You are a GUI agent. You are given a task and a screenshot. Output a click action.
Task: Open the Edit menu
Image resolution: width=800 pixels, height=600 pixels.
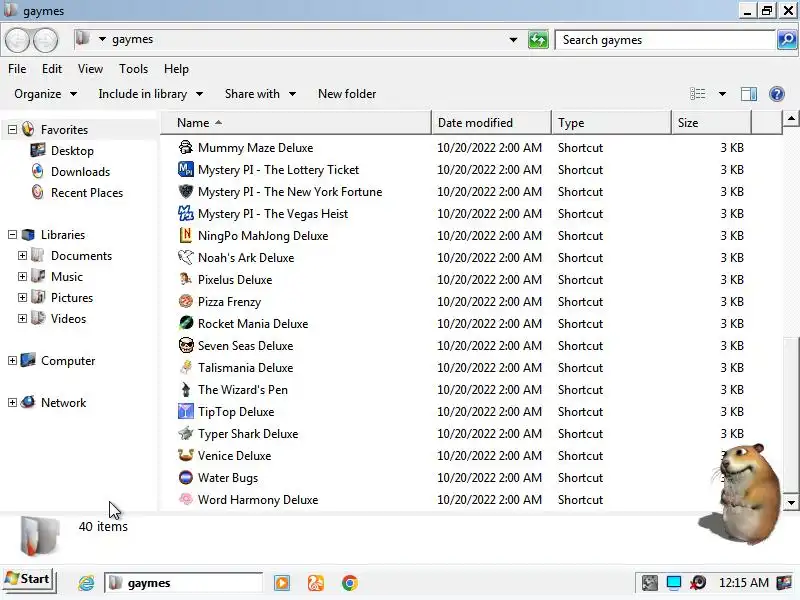tap(52, 69)
